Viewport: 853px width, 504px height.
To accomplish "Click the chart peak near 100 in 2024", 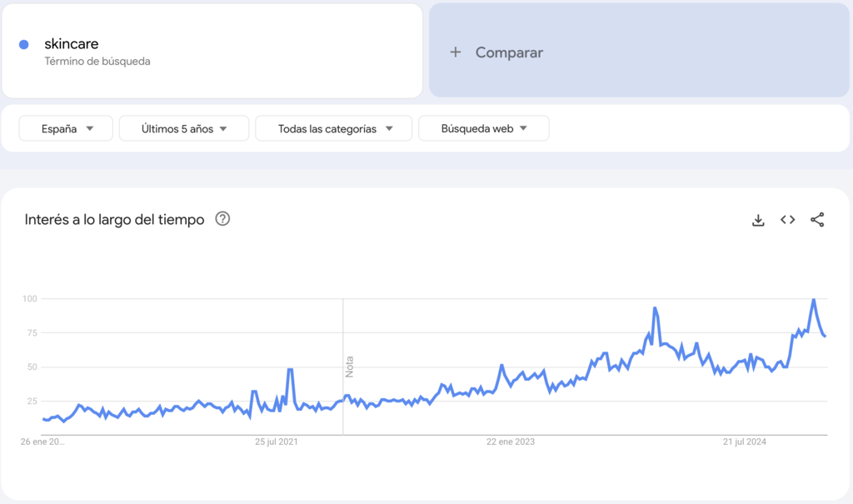I will point(814,300).
